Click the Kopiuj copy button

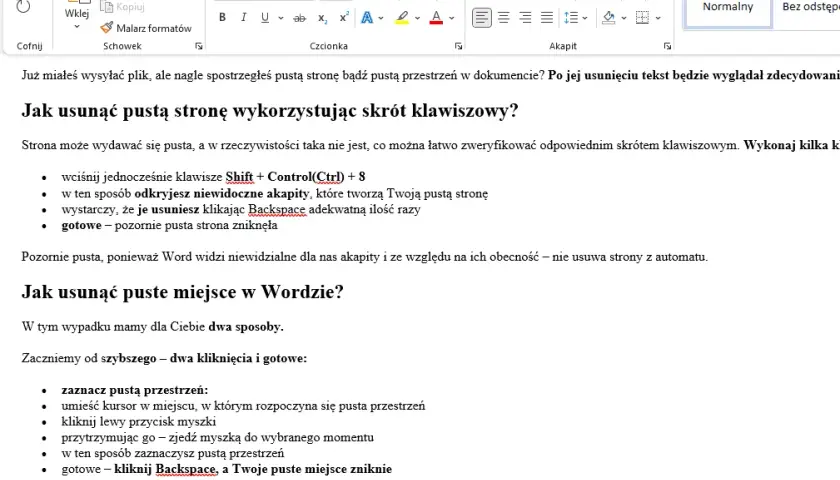coord(123,6)
